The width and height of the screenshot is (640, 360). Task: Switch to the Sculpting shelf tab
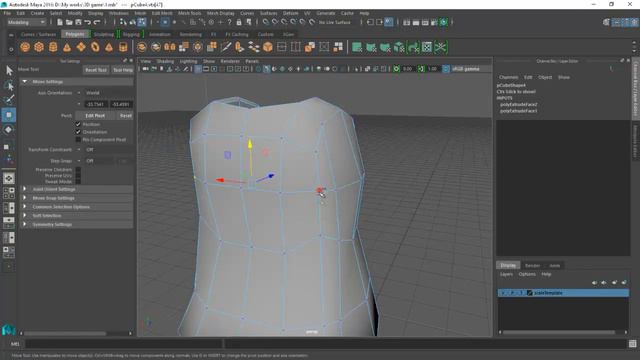pos(104,34)
